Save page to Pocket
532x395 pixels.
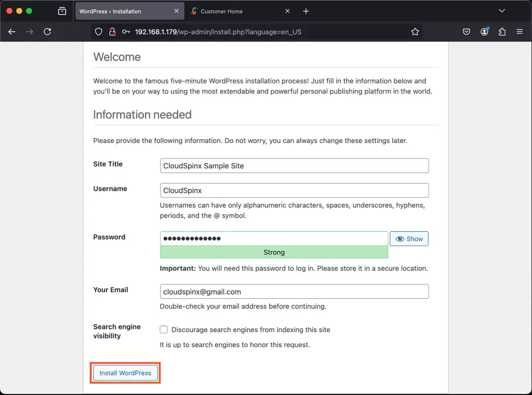[466, 32]
